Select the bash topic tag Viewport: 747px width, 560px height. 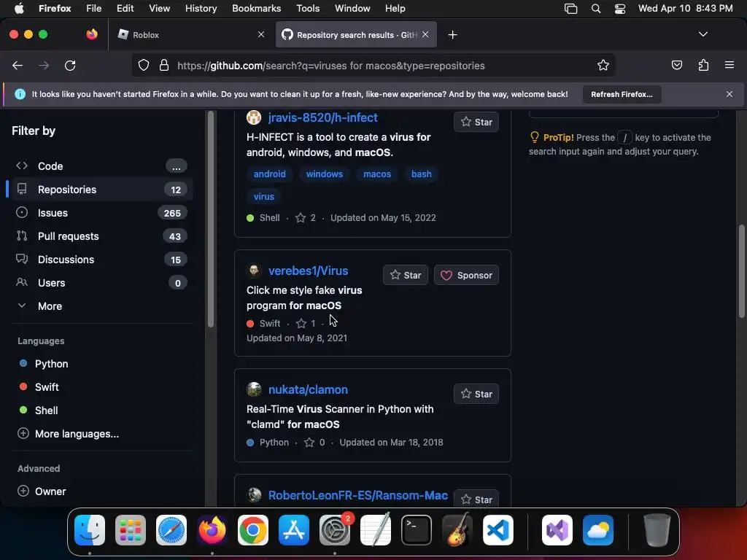tap(421, 174)
